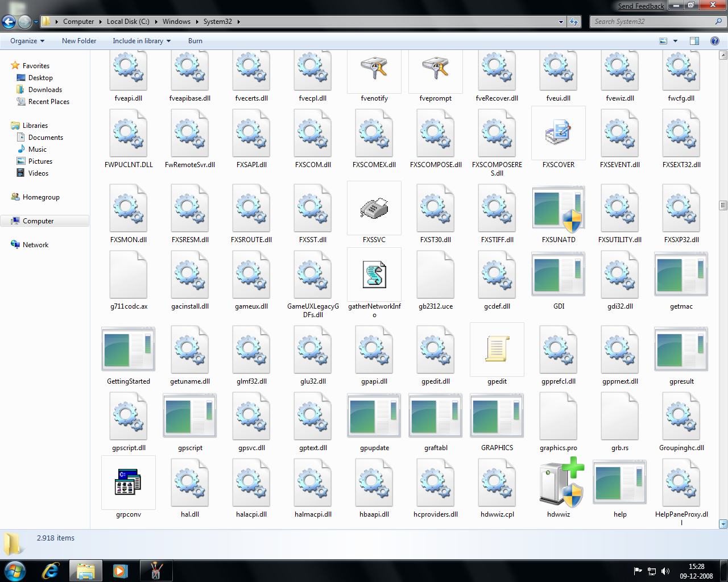Navigate to Windows via the breadcrumb

[177, 21]
